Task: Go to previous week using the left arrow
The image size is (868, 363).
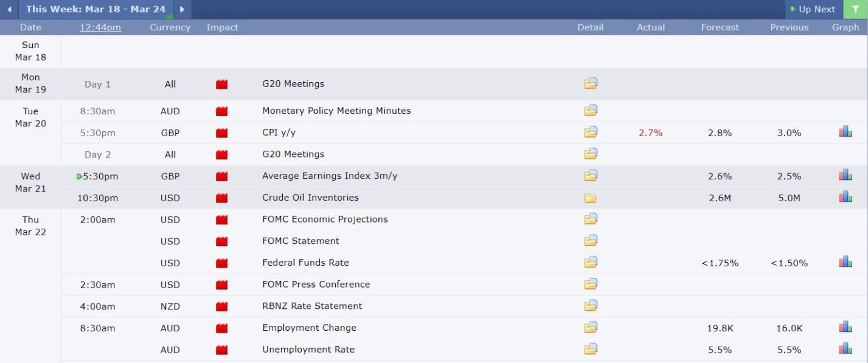Action: point(9,9)
